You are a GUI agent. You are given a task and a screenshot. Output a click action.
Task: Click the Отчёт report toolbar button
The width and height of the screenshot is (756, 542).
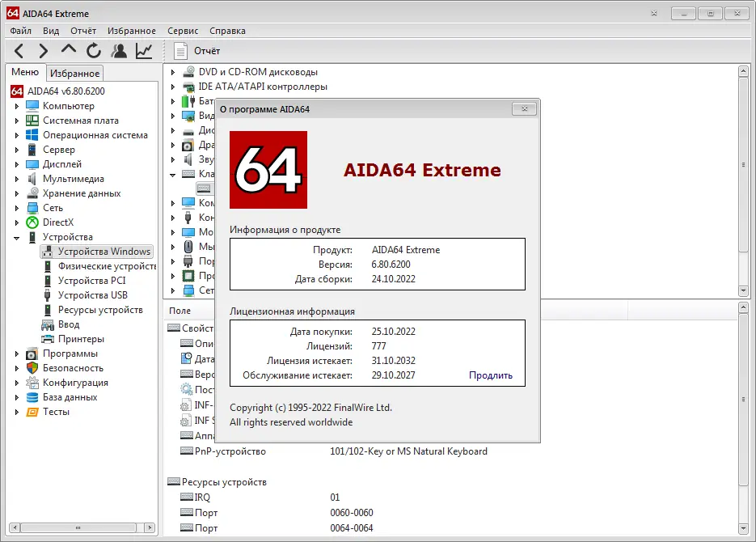coord(196,51)
